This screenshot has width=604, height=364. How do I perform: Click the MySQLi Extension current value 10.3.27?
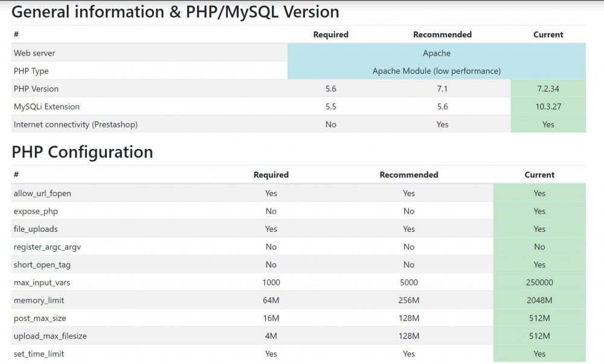[x=548, y=106]
